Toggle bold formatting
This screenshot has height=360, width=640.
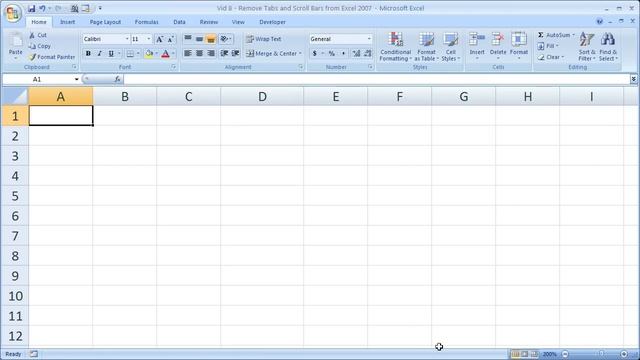click(x=88, y=53)
